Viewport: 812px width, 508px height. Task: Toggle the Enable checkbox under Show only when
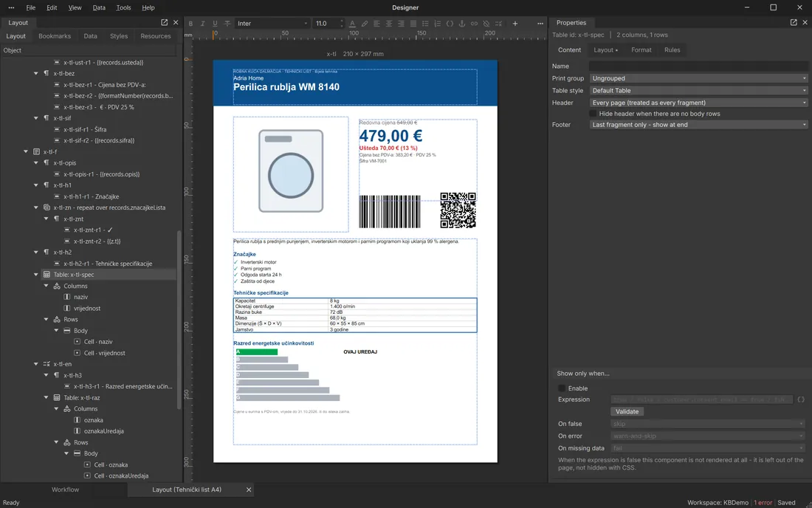(x=561, y=388)
